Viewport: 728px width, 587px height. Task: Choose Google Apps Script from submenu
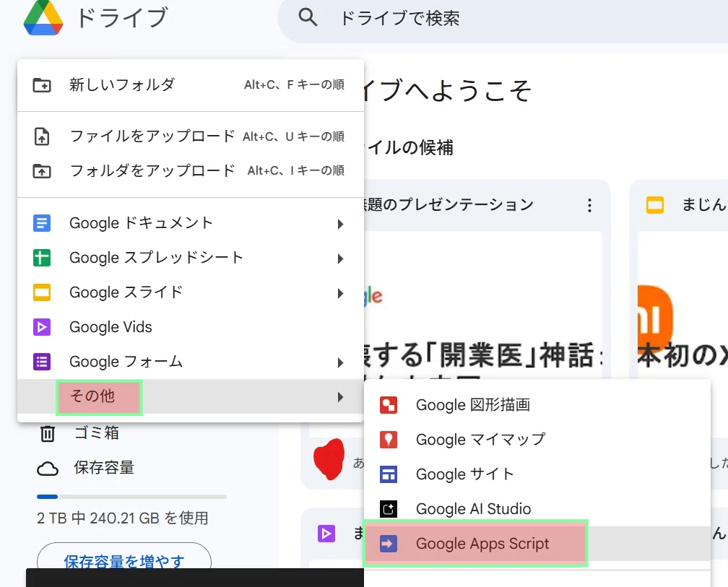[537, 544]
